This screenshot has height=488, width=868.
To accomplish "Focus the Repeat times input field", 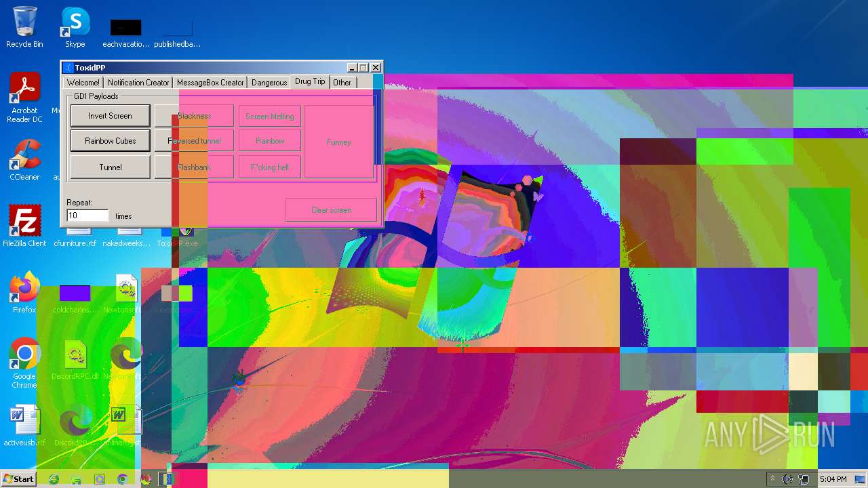I will [x=87, y=216].
